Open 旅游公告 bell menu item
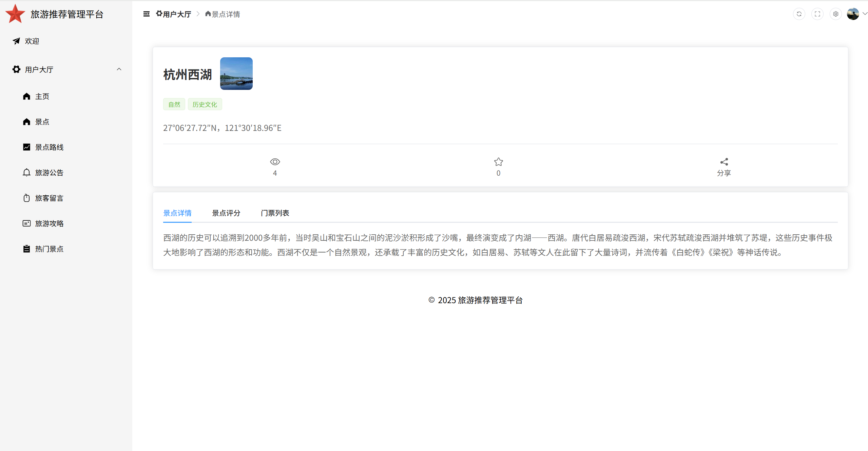Screen dimensions: 868x451 click(49, 173)
